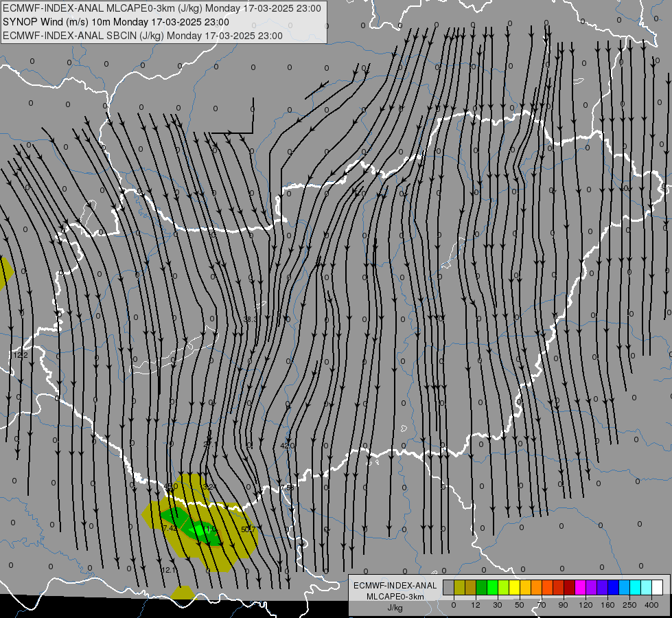Click the map value 38.3
This screenshot has height=618, width=672.
(x=251, y=319)
